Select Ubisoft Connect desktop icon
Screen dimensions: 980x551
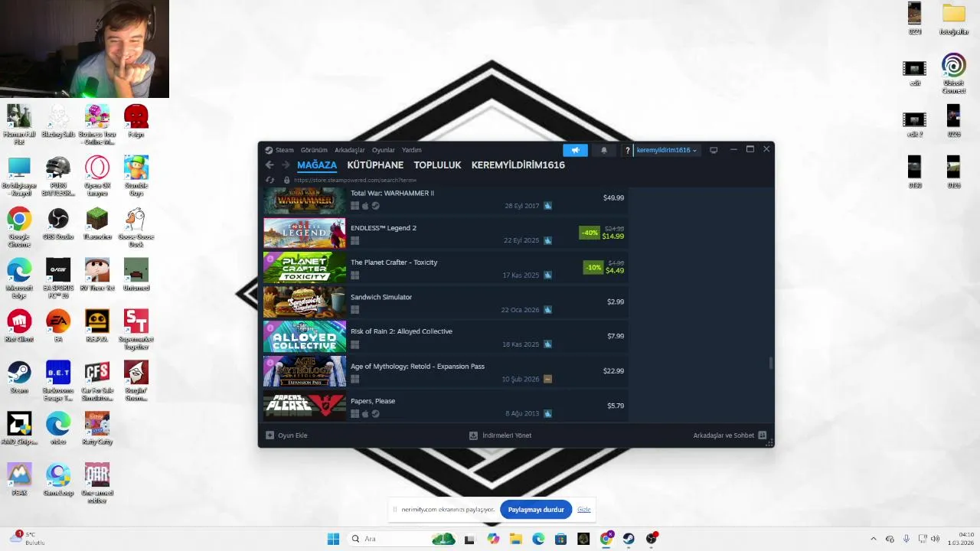click(x=953, y=73)
